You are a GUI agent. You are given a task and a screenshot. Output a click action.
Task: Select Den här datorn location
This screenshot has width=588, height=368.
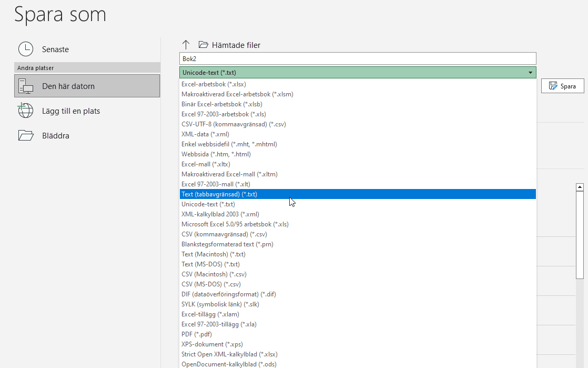tap(87, 86)
